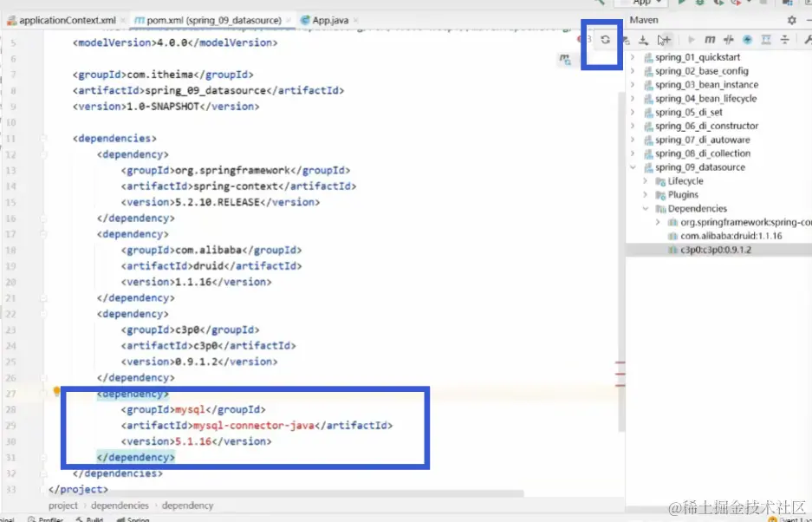Reload all Maven projects icon in Maven toolbar
Screen dimensions: 812x522
coord(605,39)
